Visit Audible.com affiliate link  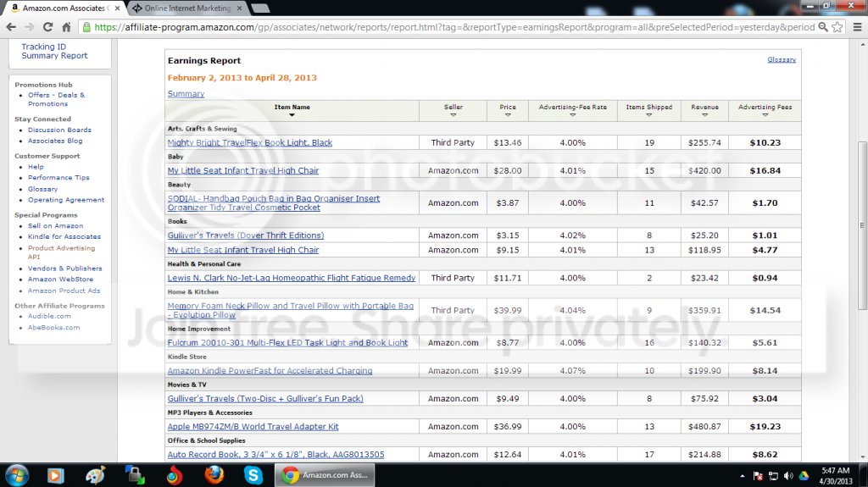(x=49, y=316)
